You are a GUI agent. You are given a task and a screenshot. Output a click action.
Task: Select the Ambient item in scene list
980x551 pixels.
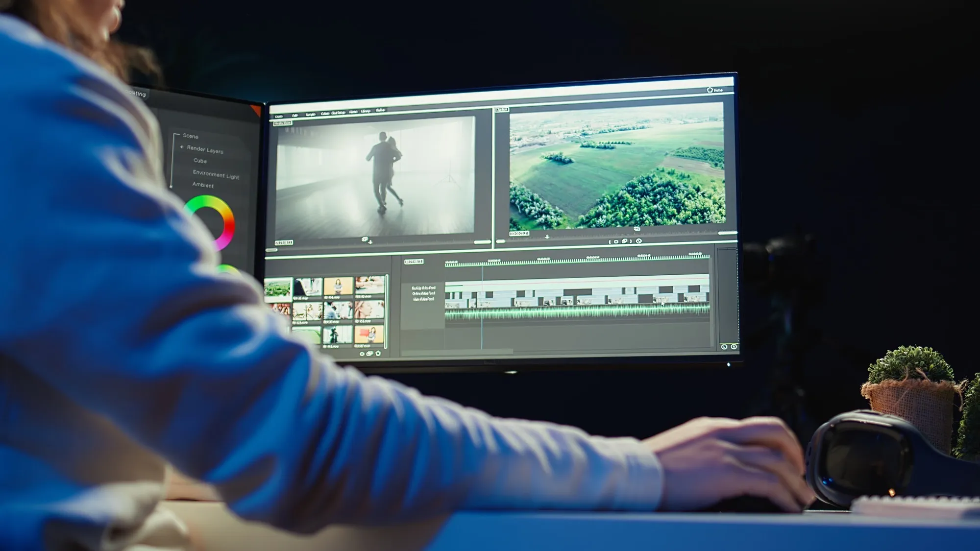(x=203, y=185)
